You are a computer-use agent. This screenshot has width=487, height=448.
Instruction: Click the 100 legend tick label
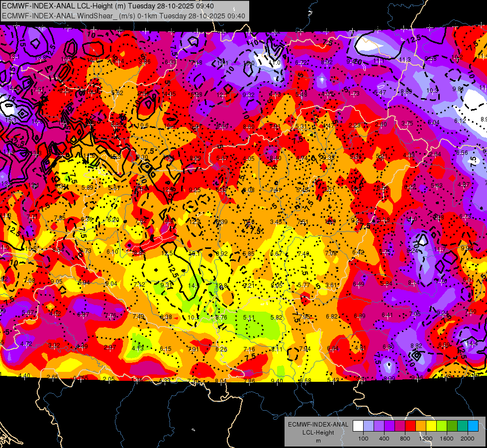(x=363, y=439)
